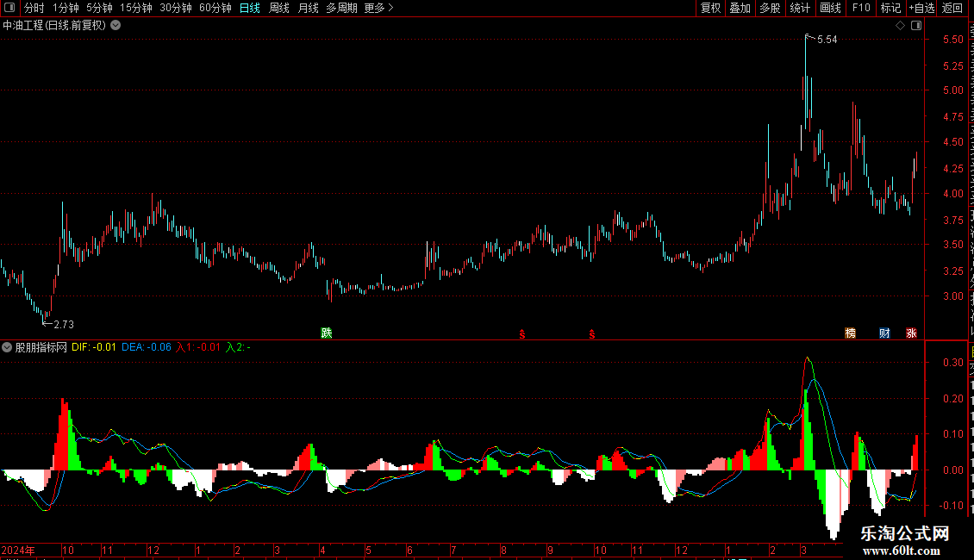Click the DIF: -0.01 value
Viewport: 974px width, 560px height.
94,347
